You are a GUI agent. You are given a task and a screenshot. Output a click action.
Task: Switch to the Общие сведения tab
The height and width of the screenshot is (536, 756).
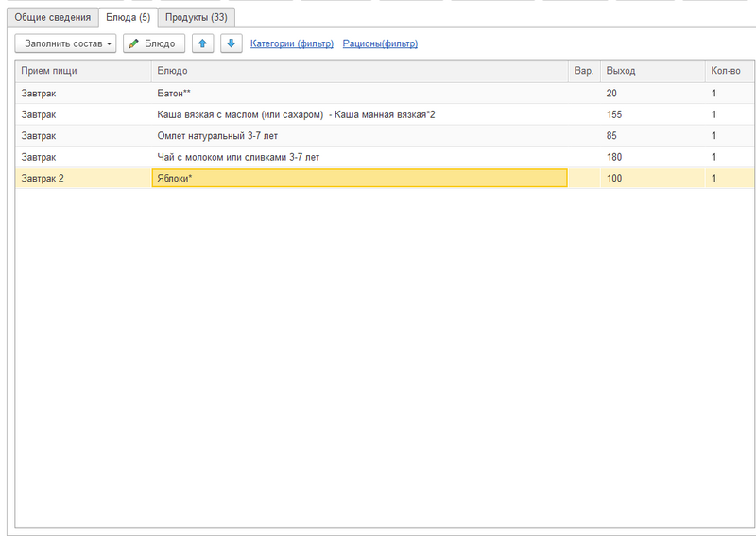pyautogui.click(x=52, y=17)
